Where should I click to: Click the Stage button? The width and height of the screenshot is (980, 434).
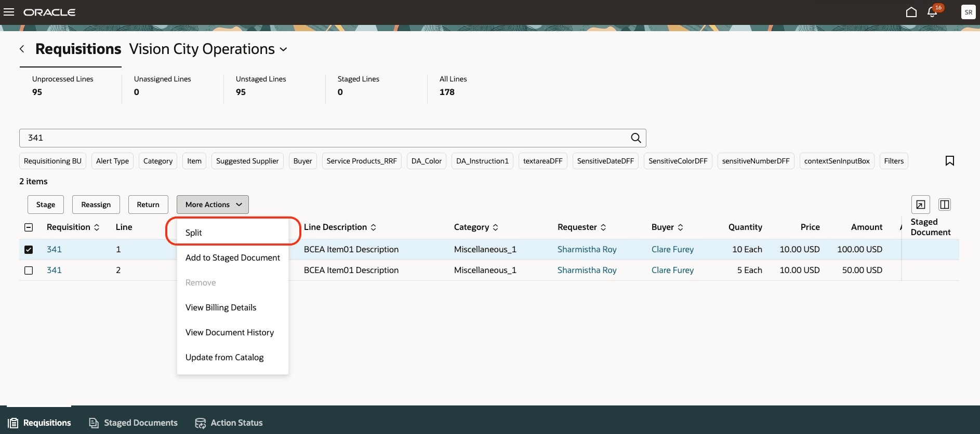click(x=46, y=205)
